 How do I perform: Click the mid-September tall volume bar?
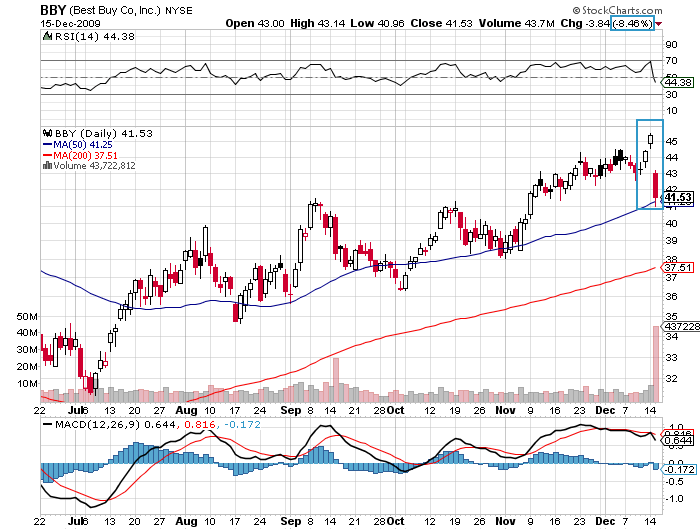pos(336,380)
